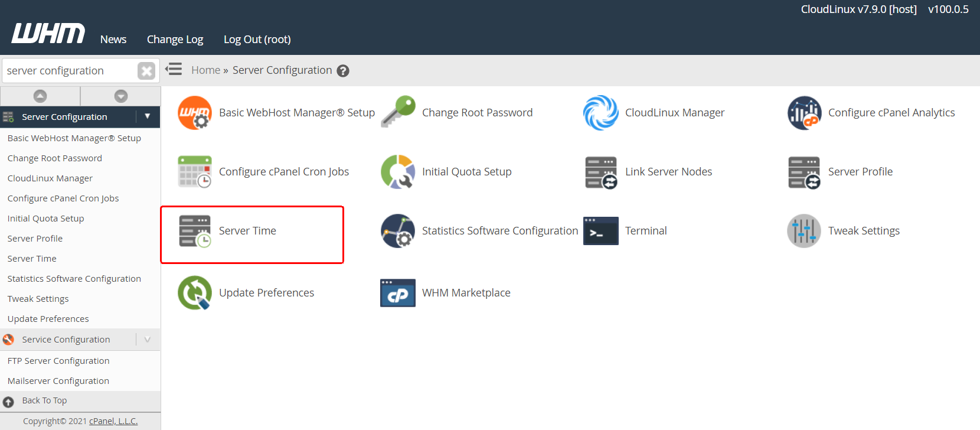Viewport: 980px width, 430px height.
Task: Select Server Time in sidebar
Action: (x=32, y=259)
